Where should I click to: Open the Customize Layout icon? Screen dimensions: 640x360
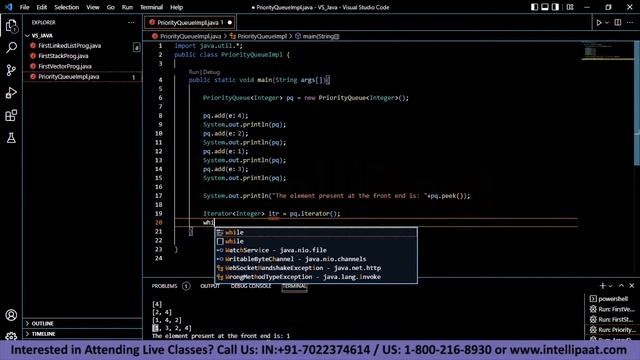tap(570, 7)
